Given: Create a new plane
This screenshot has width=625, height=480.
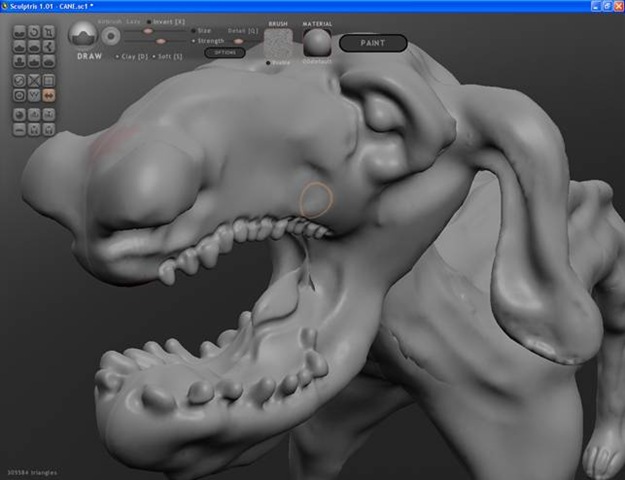Looking at the screenshot, I should coord(20,130).
